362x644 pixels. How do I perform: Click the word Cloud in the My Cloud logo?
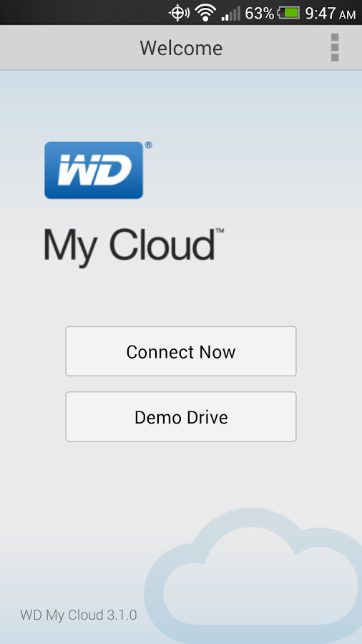tap(162, 243)
